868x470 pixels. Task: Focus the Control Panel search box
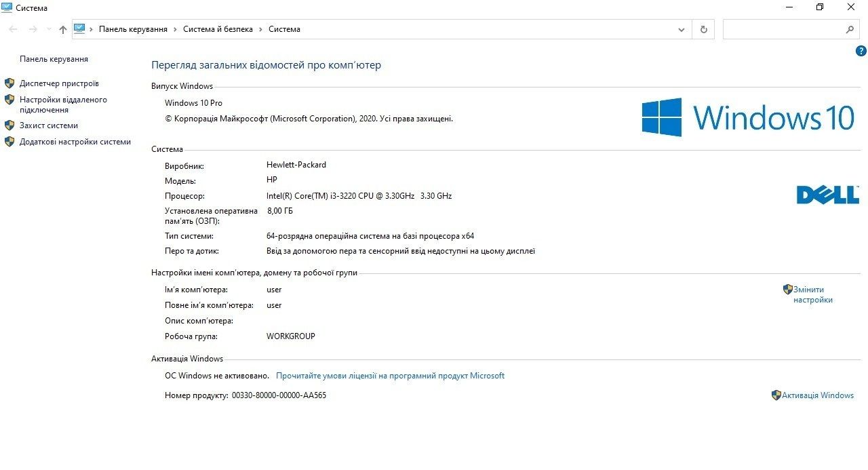pyautogui.click(x=791, y=29)
